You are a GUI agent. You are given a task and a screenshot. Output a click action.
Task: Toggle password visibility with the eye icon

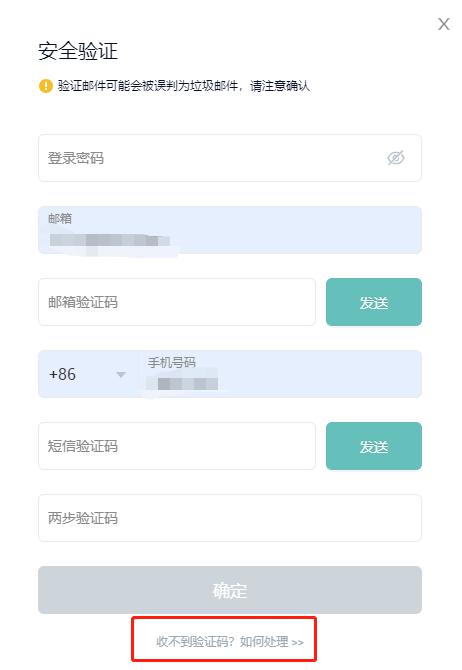396,158
